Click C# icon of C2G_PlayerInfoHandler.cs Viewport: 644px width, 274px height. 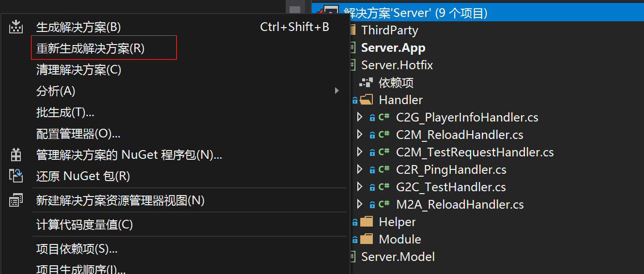[x=384, y=117]
